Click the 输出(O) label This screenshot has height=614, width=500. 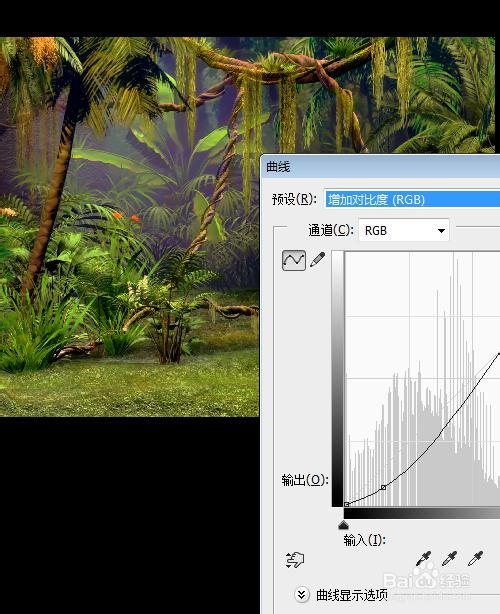click(x=305, y=480)
